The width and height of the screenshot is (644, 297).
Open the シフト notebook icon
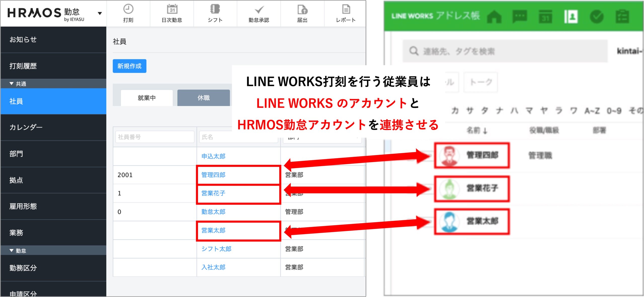coord(215,9)
